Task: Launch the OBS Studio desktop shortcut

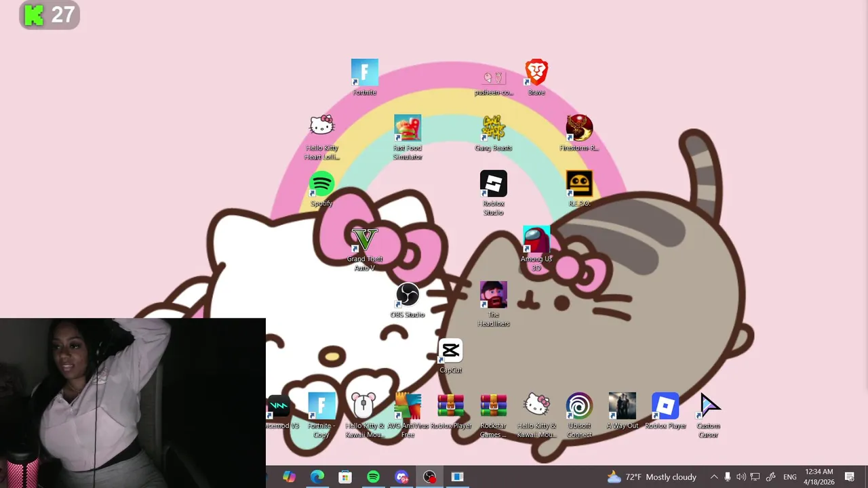Action: pyautogui.click(x=407, y=300)
